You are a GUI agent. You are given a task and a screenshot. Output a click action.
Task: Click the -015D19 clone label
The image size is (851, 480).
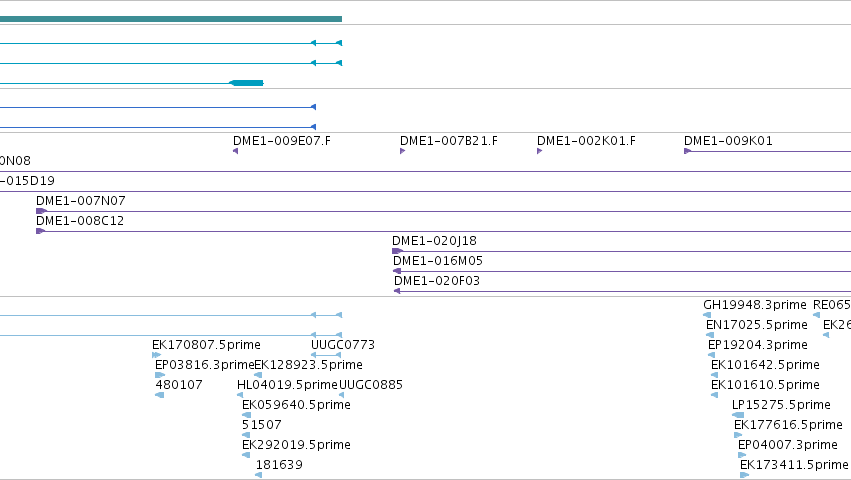pos(27,181)
